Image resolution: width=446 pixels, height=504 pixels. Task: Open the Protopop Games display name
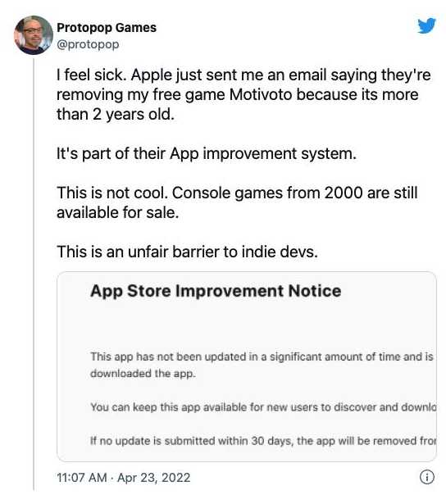click(x=107, y=28)
